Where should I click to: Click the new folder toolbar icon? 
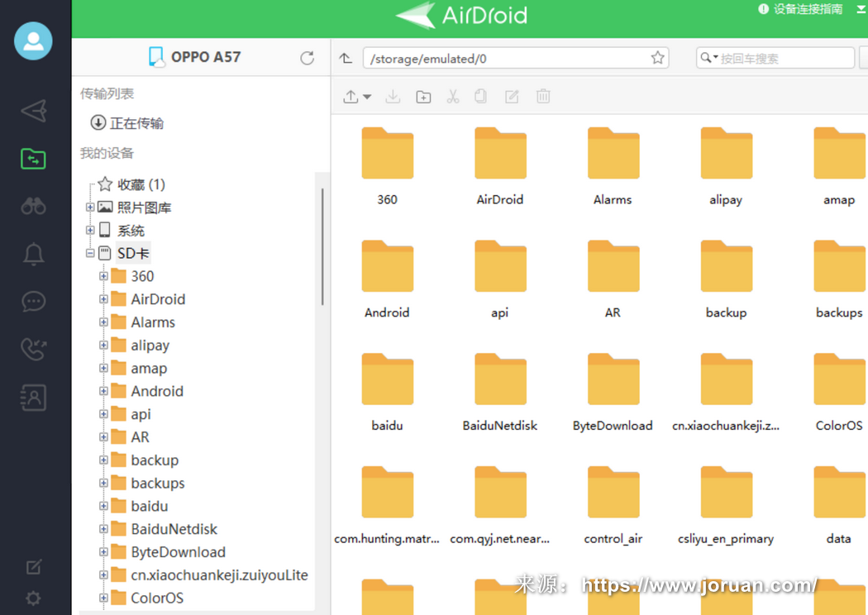click(423, 97)
